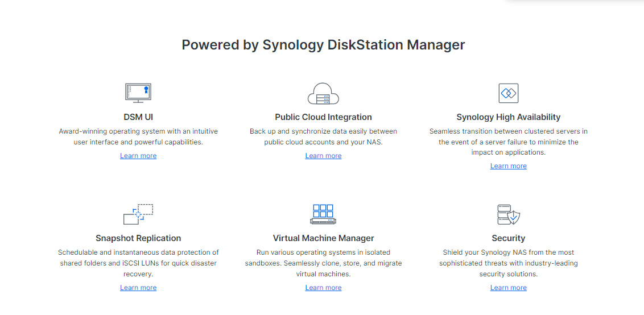The width and height of the screenshot is (644, 315).
Task: Click the Run various operating systems description
Action: click(323, 263)
